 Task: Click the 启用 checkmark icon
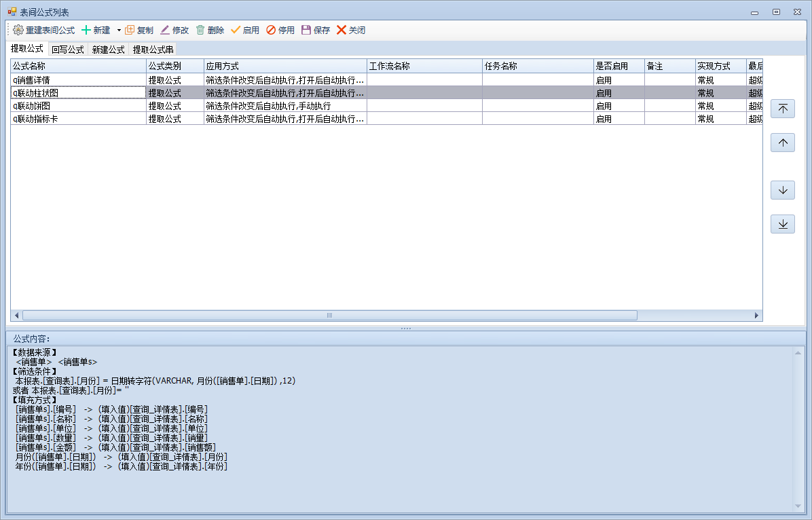tap(236, 31)
